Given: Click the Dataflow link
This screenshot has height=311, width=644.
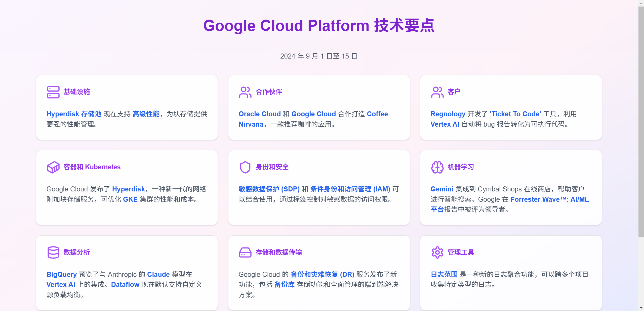Looking at the screenshot, I should [125, 284].
